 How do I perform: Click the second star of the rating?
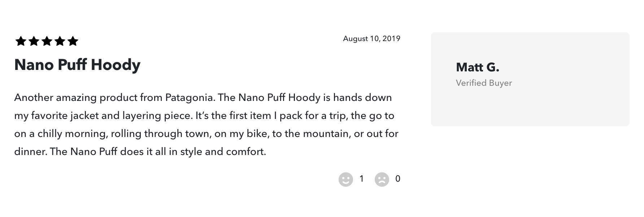[35, 41]
